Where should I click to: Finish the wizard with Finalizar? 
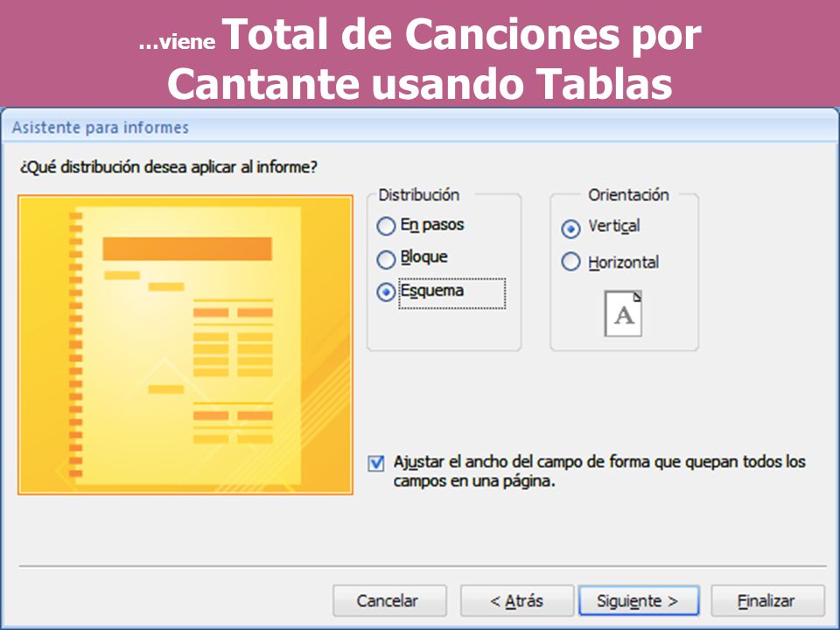click(767, 600)
